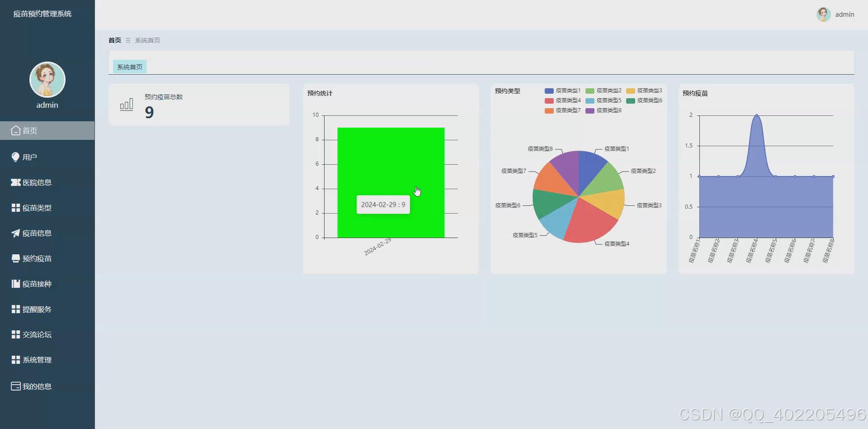The height and width of the screenshot is (429, 868).
Task: Open 提醒服务 via its grid icon
Action: 15,309
